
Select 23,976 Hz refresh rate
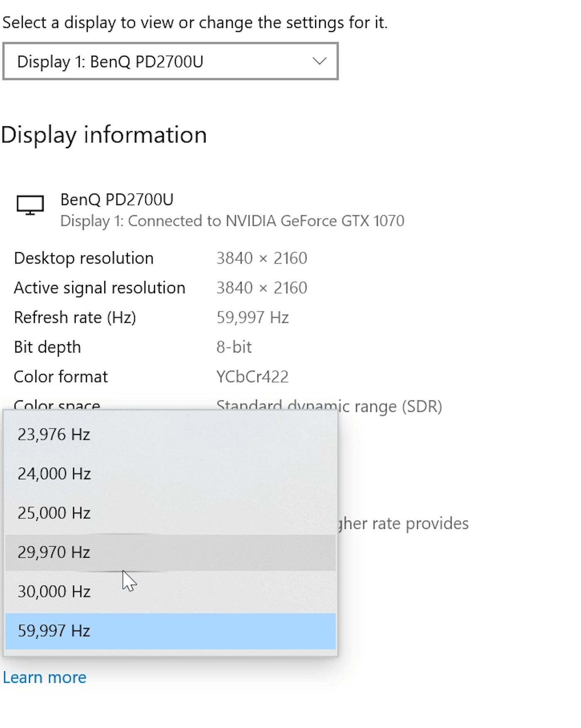click(x=170, y=434)
